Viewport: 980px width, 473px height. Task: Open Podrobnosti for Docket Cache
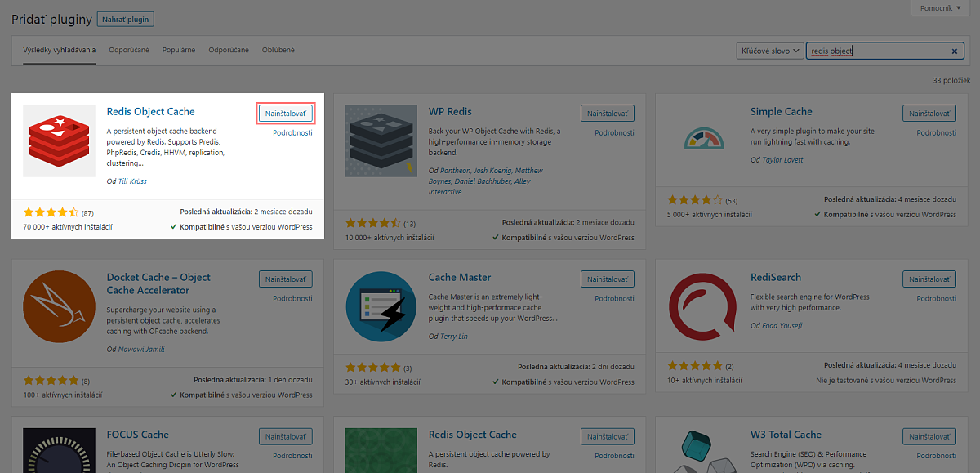[292, 298]
